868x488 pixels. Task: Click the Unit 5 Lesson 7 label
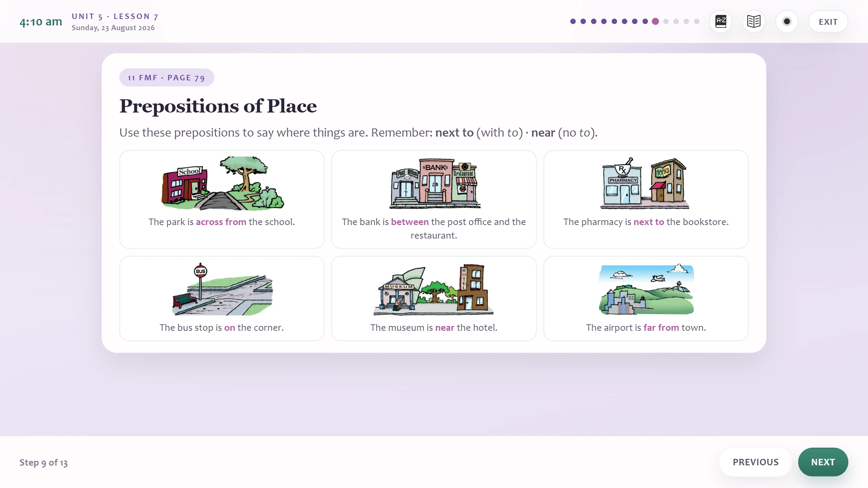115,16
